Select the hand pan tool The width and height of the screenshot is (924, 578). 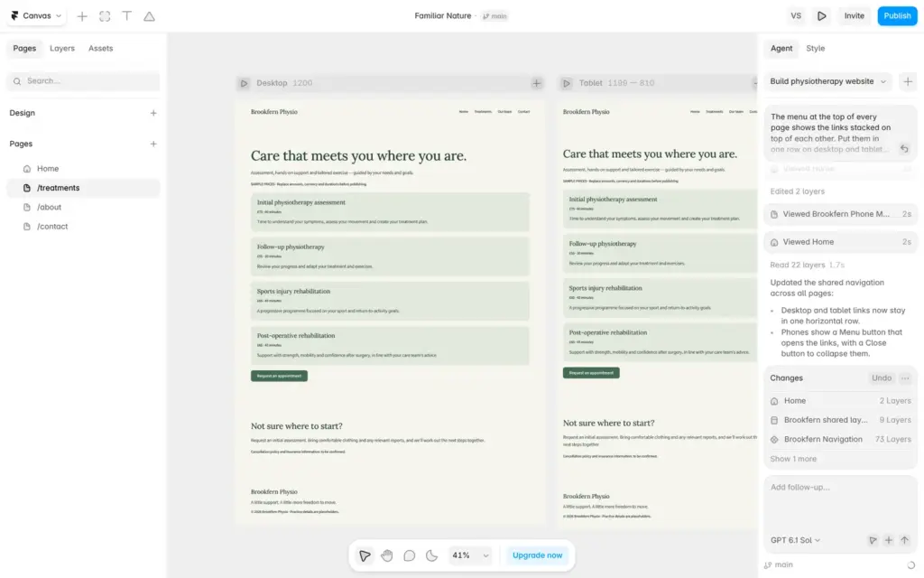click(x=386, y=555)
